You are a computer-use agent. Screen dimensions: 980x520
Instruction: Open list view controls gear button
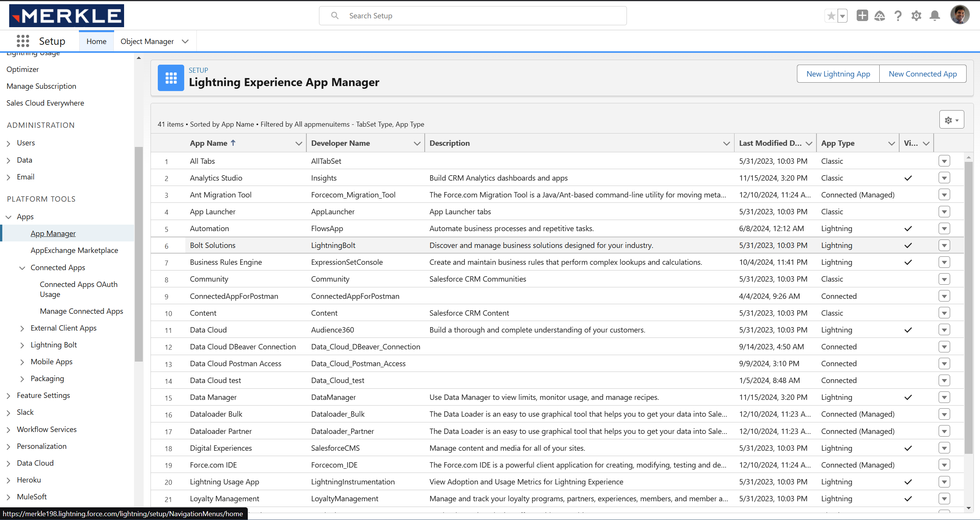(951, 120)
